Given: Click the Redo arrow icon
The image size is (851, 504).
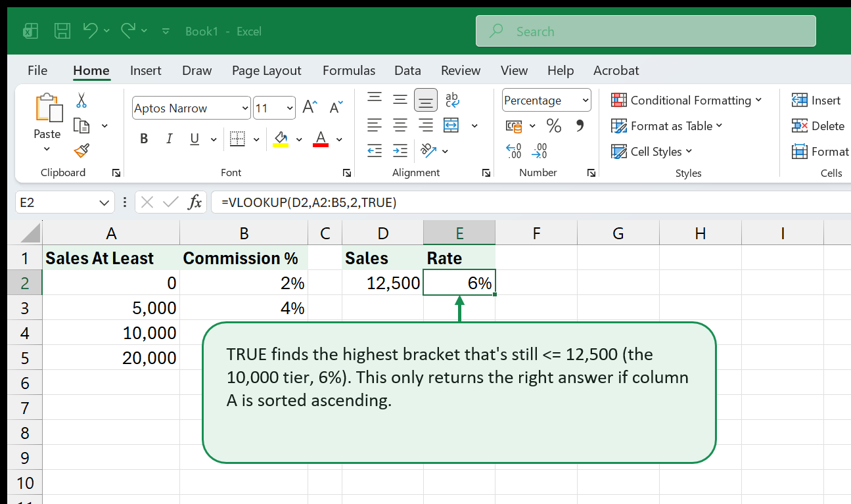Looking at the screenshot, I should coord(128,30).
